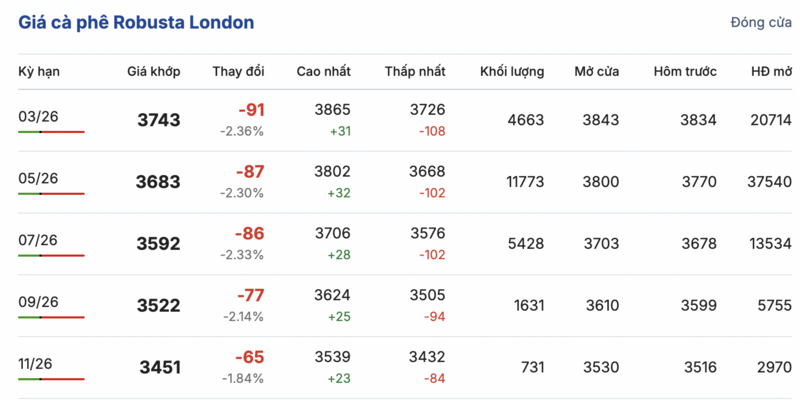Click the "Giá cà phê Robusta London" title
The image size is (800, 400).
coord(136,22)
